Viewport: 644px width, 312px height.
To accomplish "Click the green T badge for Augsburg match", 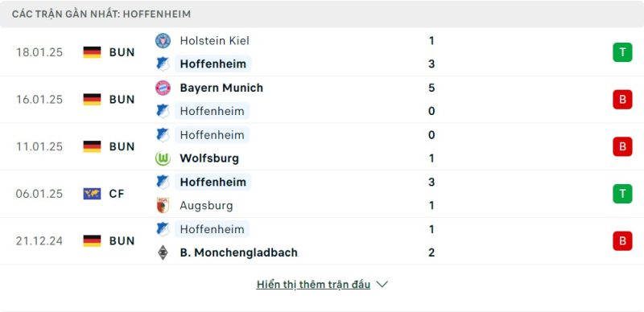I will tap(622, 194).
